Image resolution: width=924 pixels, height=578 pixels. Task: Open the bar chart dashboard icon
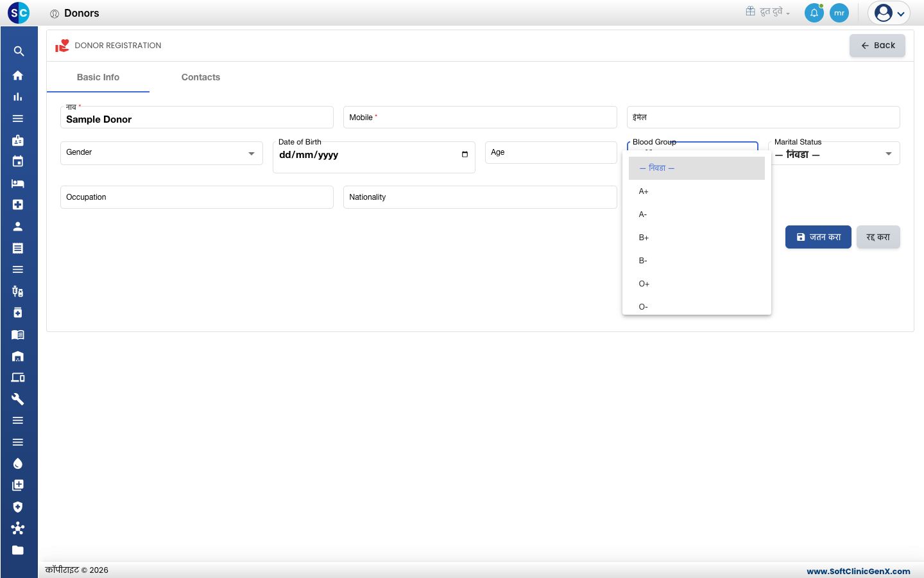click(x=18, y=97)
